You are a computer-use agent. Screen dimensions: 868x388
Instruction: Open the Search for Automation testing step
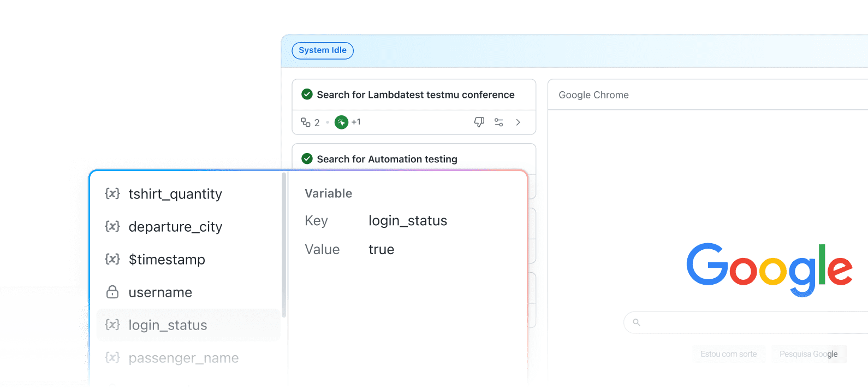click(387, 159)
